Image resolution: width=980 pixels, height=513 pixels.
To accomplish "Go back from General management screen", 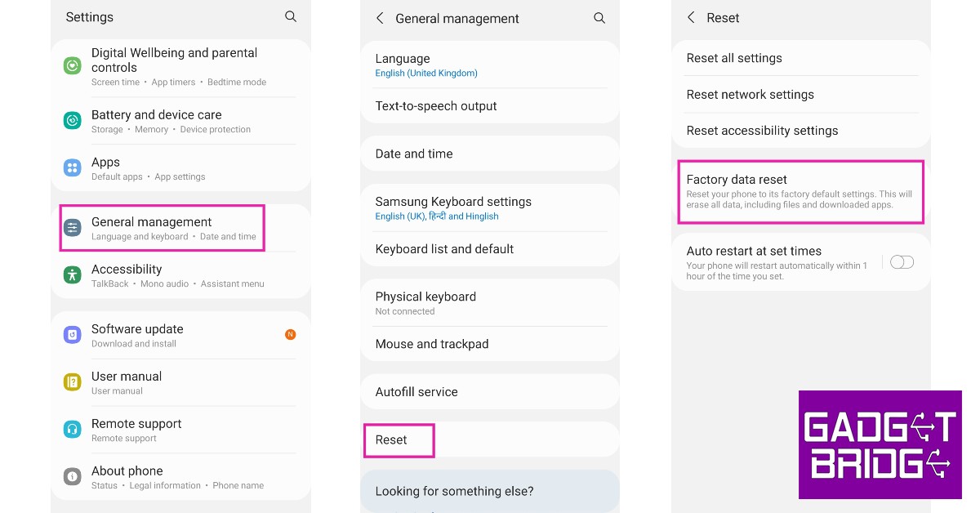I will 380,18.
